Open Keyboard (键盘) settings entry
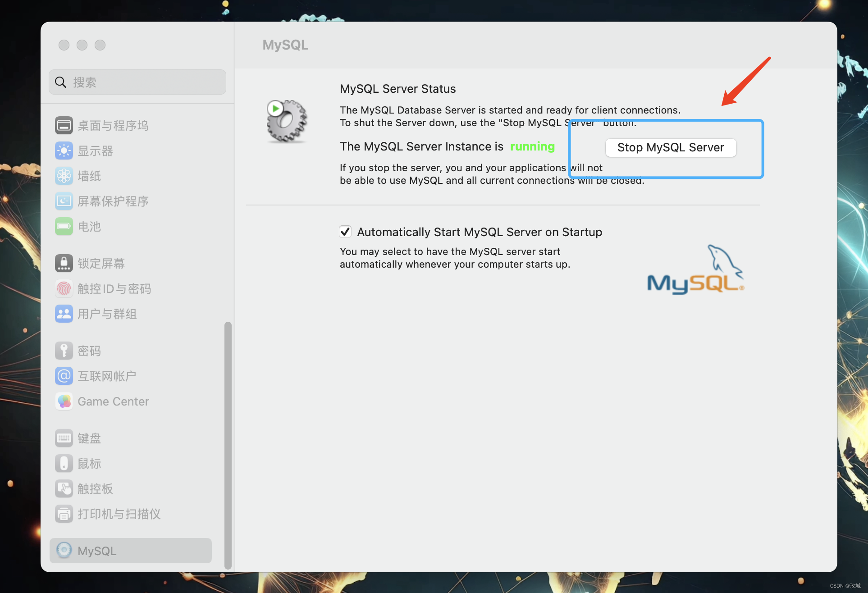 (x=89, y=438)
